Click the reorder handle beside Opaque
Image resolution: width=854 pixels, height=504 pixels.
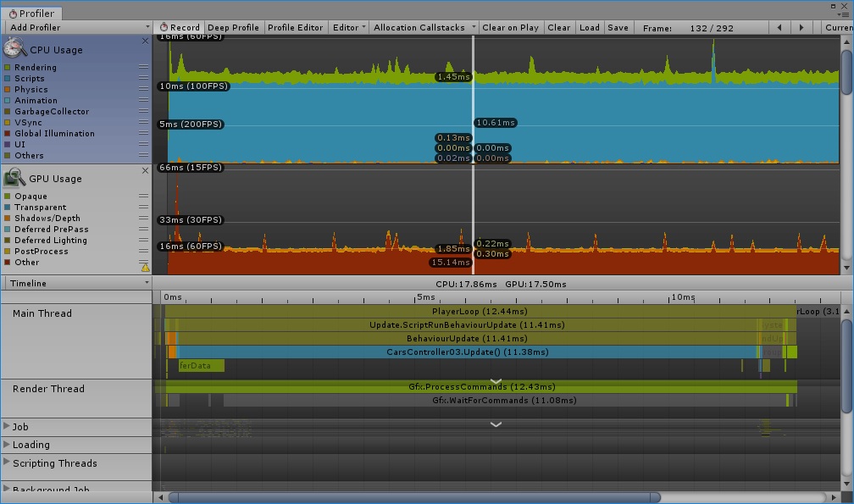tap(143, 197)
